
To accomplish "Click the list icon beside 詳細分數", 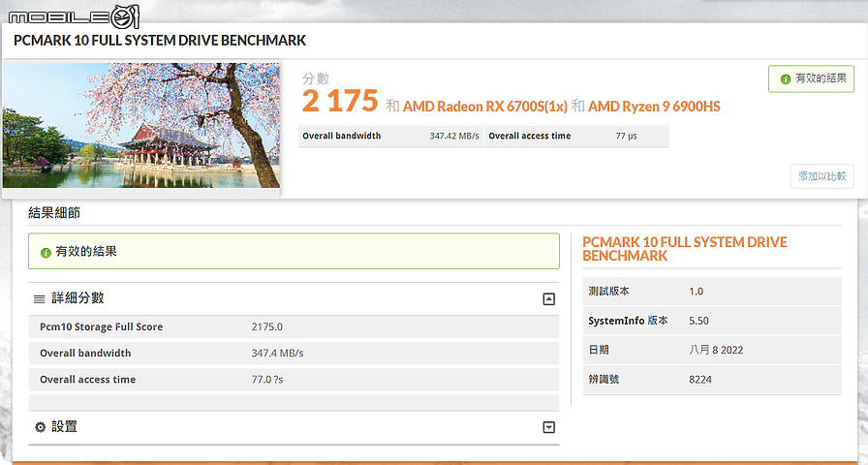I will click(40, 299).
